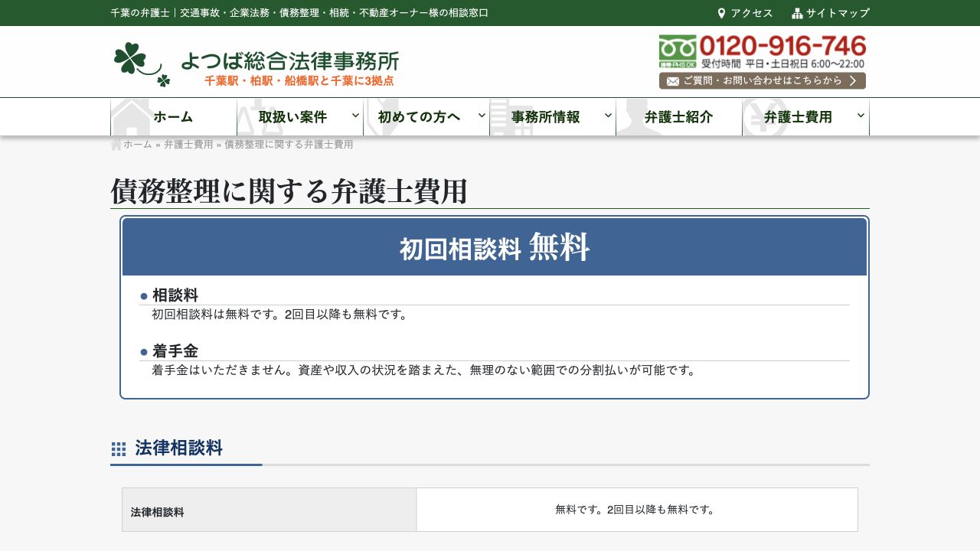Image resolution: width=980 pixels, height=551 pixels.
Task: Open the サイトマップ link
Action: click(838, 13)
